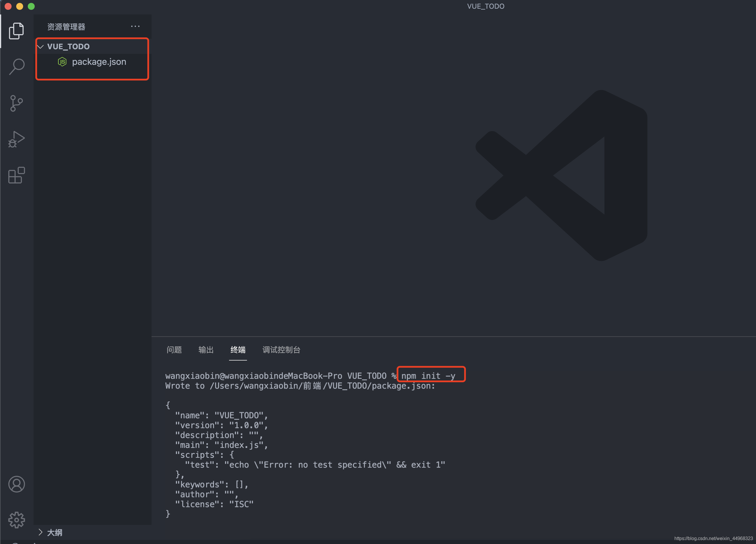Viewport: 756px width, 544px height.
Task: Open the Source Control view
Action: [x=16, y=103]
